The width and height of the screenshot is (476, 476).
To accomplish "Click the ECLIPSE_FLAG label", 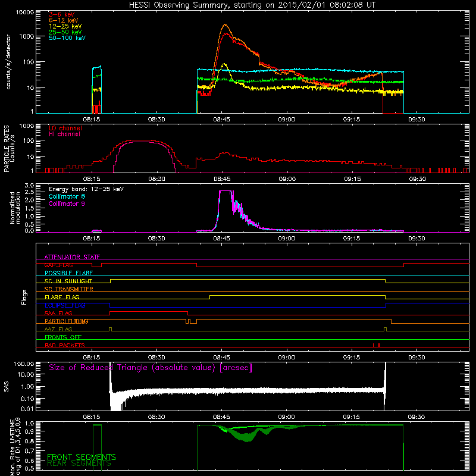I will [x=65, y=305].
